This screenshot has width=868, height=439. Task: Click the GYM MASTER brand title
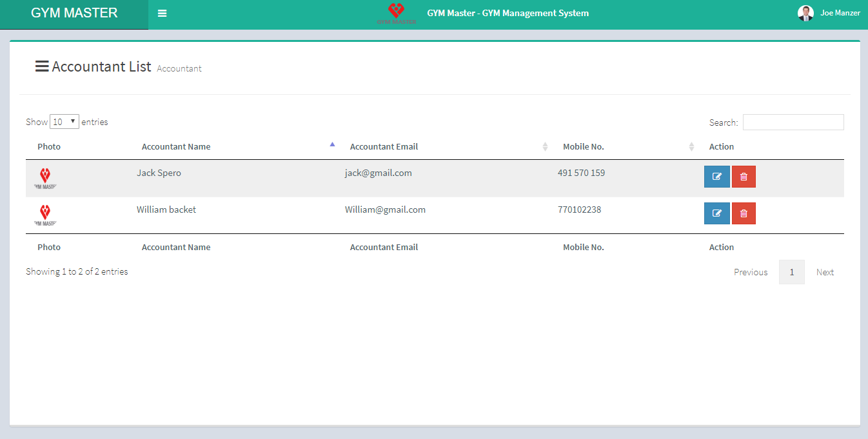74,13
